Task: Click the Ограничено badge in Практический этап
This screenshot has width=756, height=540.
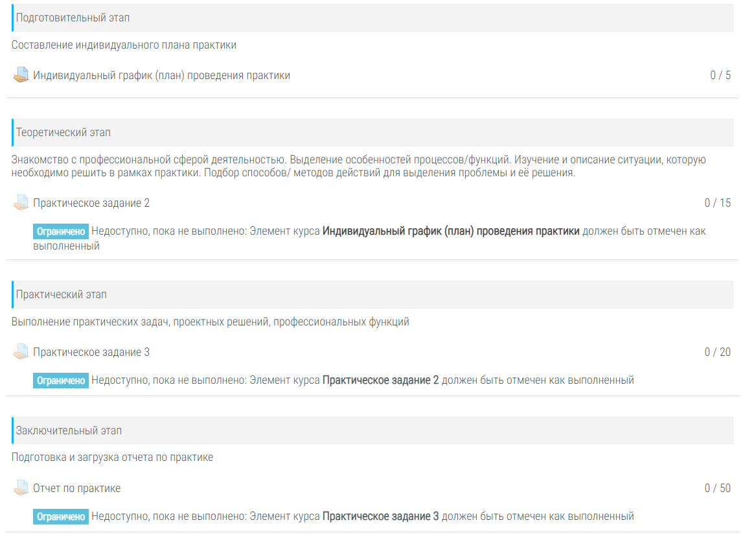Action: pyautogui.click(x=61, y=381)
